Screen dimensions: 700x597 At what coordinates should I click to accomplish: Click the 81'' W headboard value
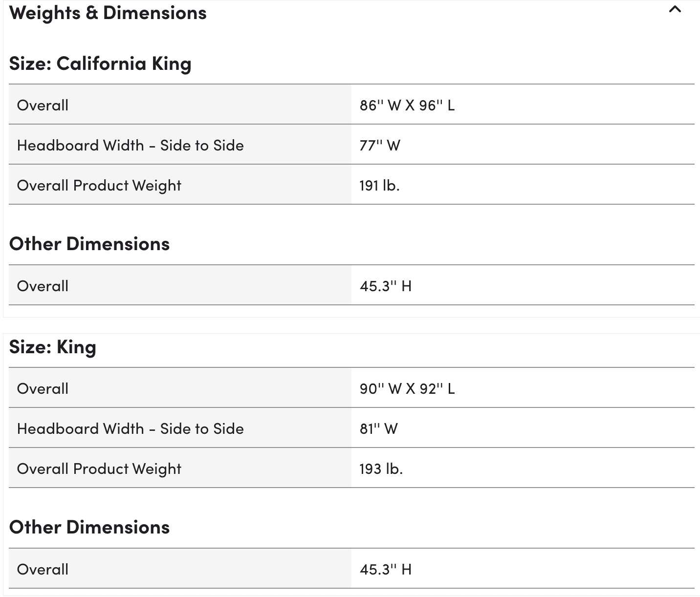(x=379, y=428)
